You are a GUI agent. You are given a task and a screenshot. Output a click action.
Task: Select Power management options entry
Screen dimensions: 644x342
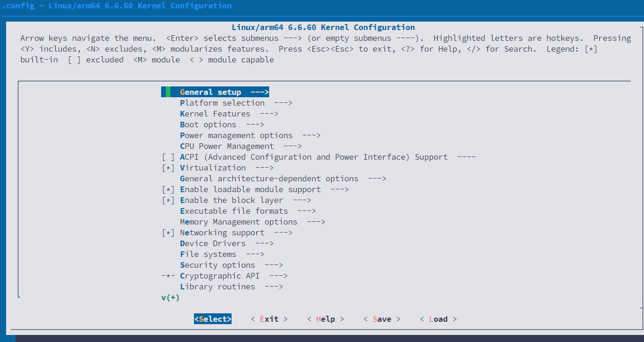tap(236, 135)
